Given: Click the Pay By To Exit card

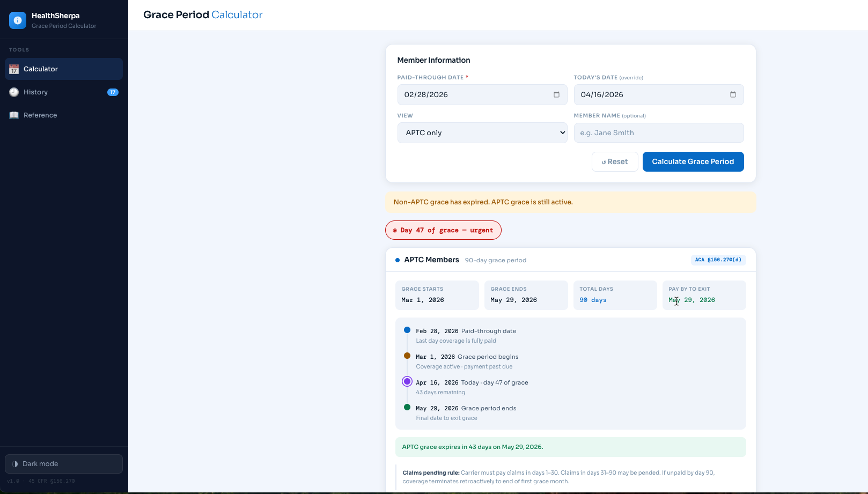Looking at the screenshot, I should pos(704,295).
